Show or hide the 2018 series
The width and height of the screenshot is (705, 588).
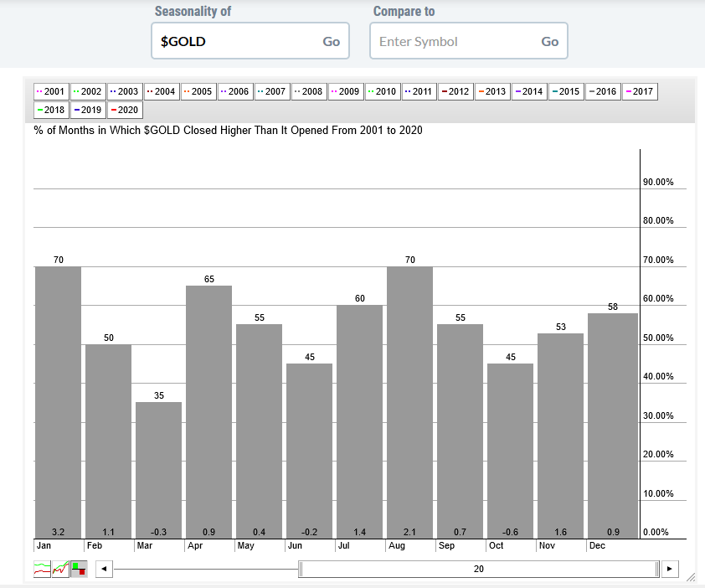pos(51,111)
